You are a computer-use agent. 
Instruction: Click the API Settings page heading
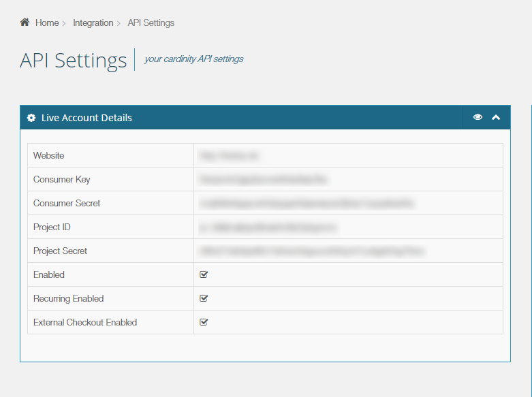74,60
